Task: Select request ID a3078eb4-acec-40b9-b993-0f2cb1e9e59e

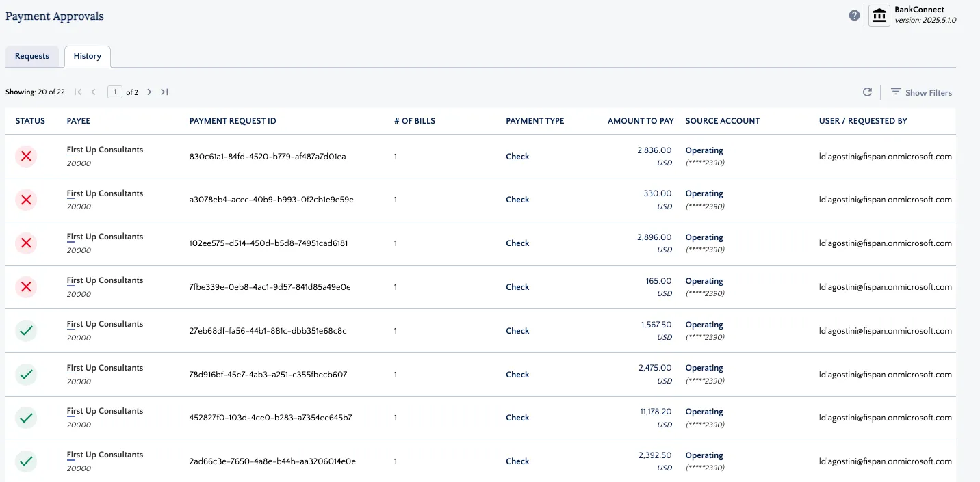Action: point(272,200)
